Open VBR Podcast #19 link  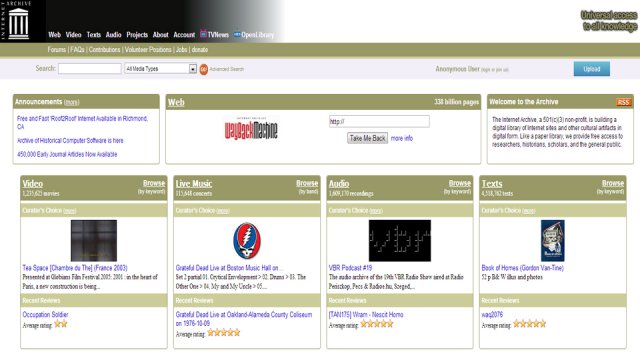pyautogui.click(x=350, y=268)
